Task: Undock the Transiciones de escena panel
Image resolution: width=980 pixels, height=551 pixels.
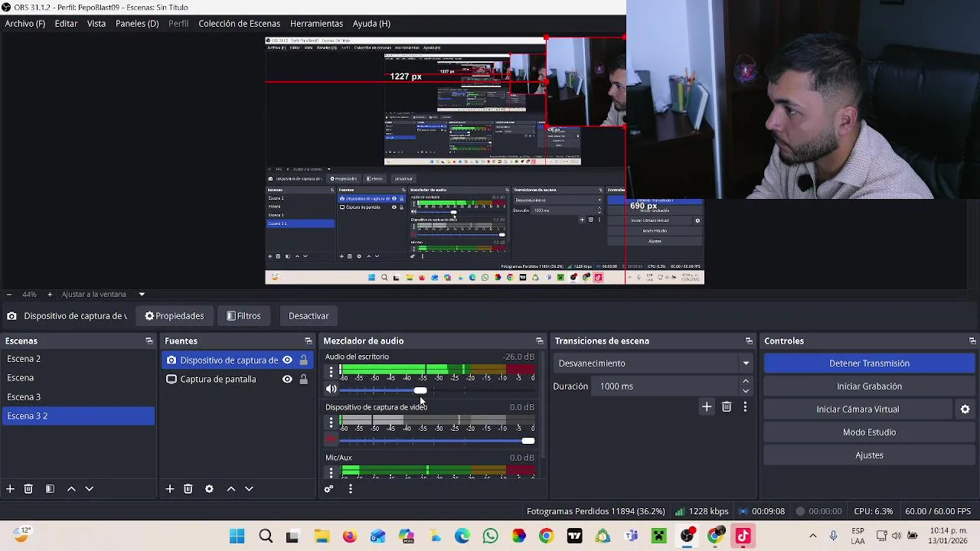Action: (749, 341)
